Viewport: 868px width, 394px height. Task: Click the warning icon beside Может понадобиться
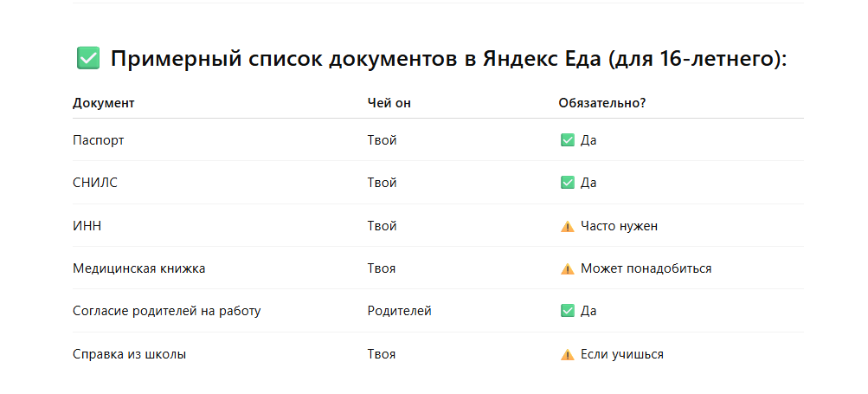[x=567, y=268]
